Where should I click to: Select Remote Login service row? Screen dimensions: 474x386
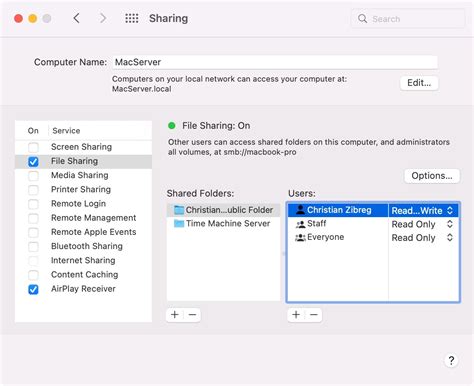(83, 204)
